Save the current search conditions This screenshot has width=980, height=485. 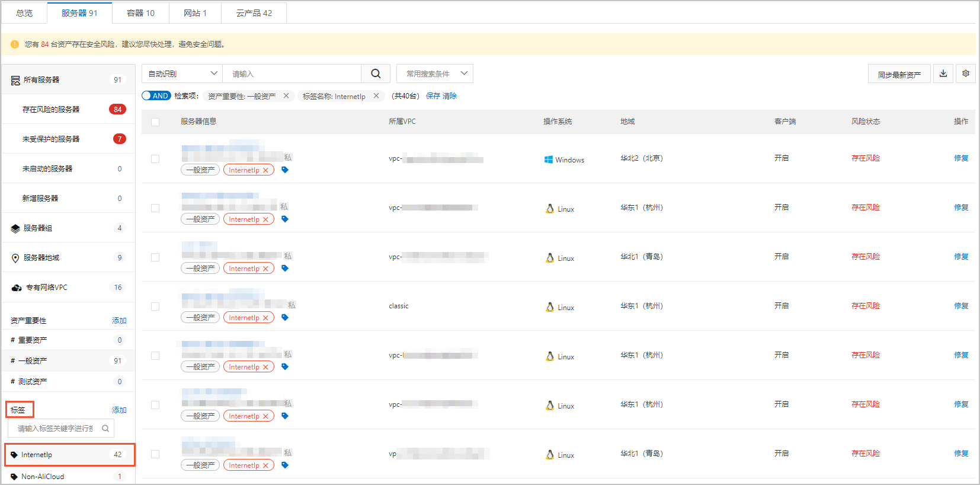(x=433, y=96)
